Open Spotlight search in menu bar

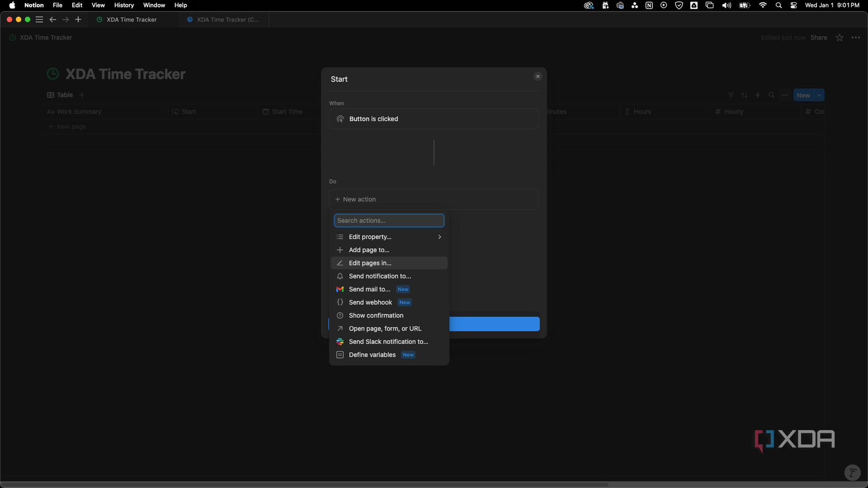coord(779,5)
